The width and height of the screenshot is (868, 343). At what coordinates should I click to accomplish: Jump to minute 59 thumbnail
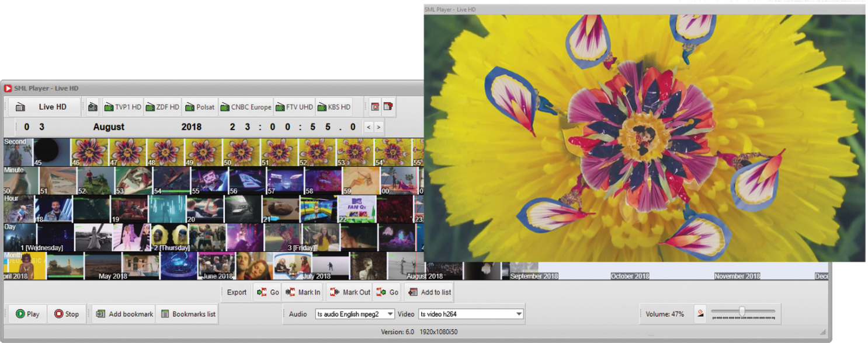[362, 181]
